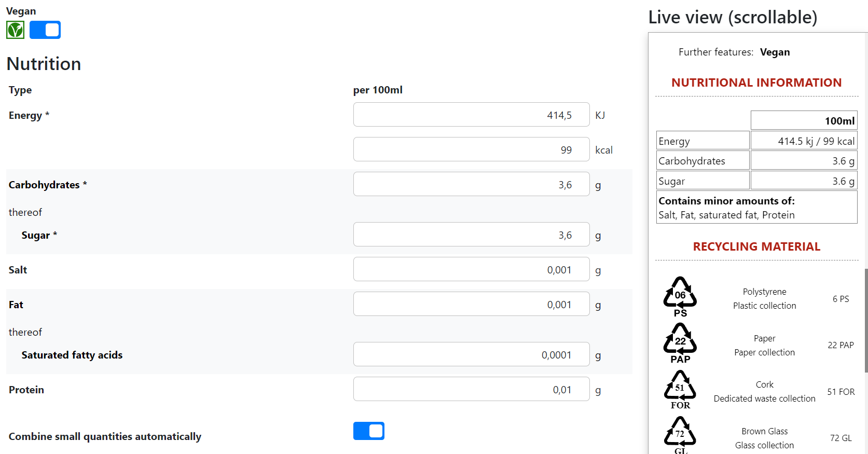Viewport: 868px width, 454px height.
Task: Click the 06 PS polystyrene recycling icon
Action: pyautogui.click(x=680, y=296)
